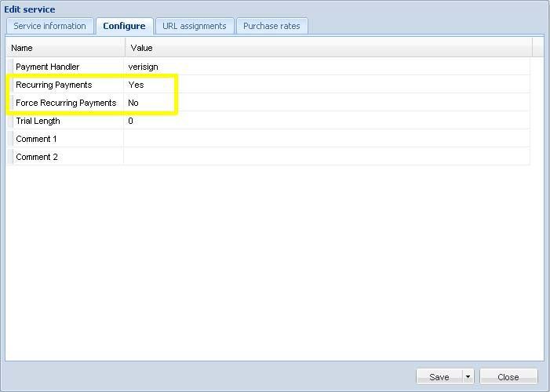Select the Trial Length row label
Viewport: 550px width, 392px height.
tap(38, 121)
